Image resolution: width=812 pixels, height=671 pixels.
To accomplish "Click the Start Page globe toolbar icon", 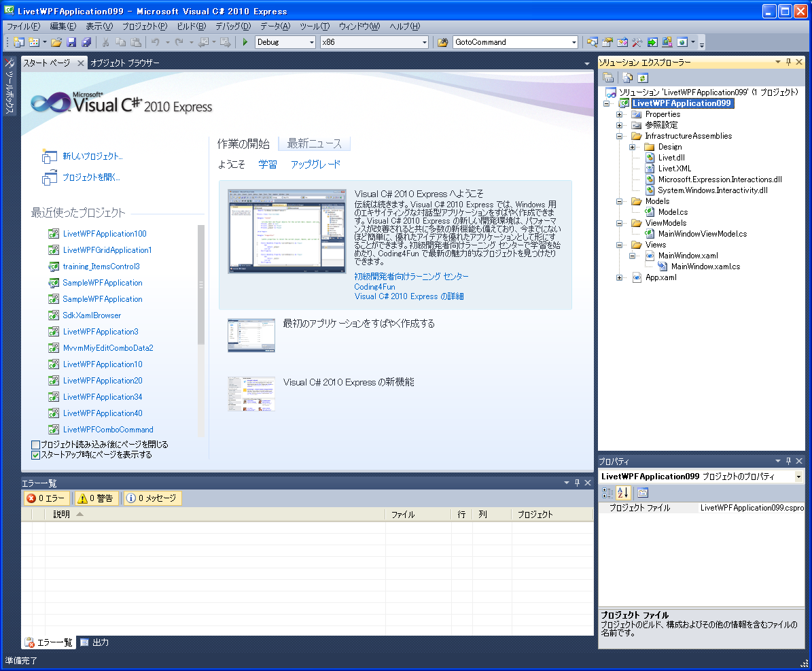I will (682, 42).
